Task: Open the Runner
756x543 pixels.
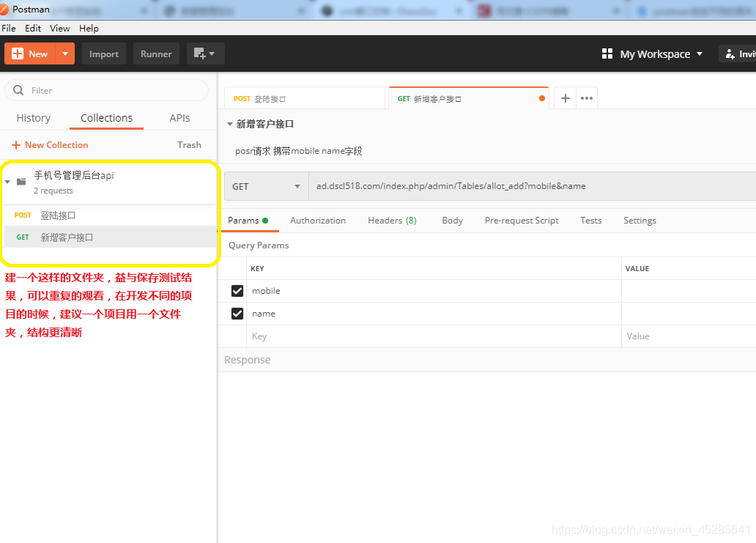Action: coord(156,53)
